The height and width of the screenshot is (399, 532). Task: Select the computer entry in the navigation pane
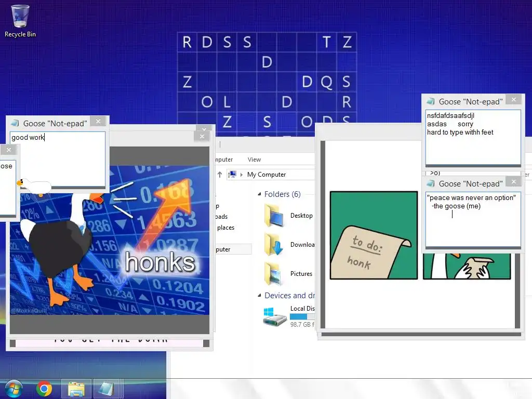(x=233, y=249)
